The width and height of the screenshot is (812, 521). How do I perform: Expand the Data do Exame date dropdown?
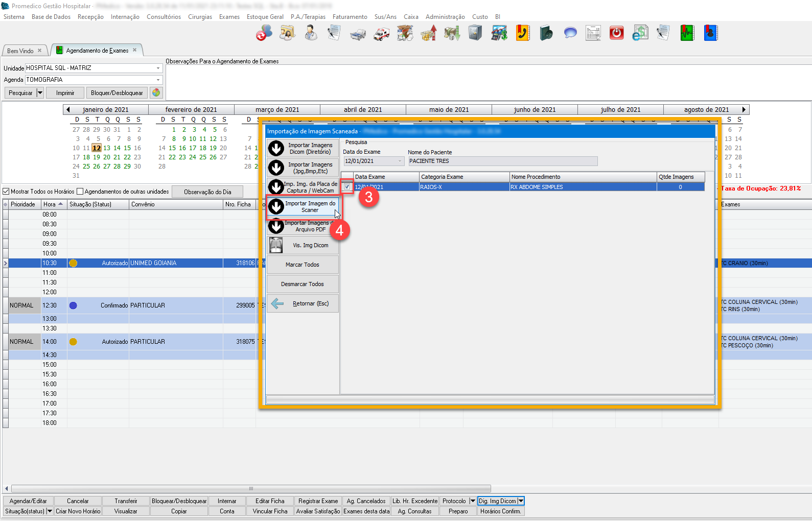(400, 161)
